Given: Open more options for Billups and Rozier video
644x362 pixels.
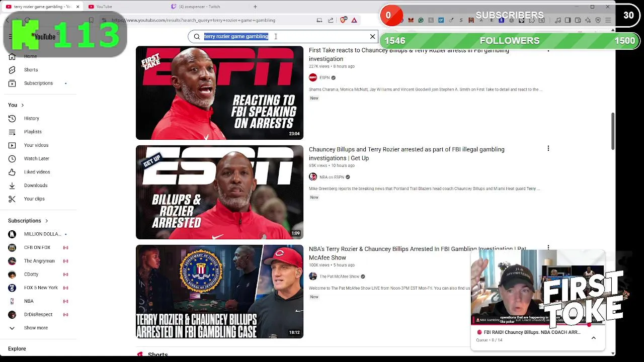Looking at the screenshot, I should [548, 148].
